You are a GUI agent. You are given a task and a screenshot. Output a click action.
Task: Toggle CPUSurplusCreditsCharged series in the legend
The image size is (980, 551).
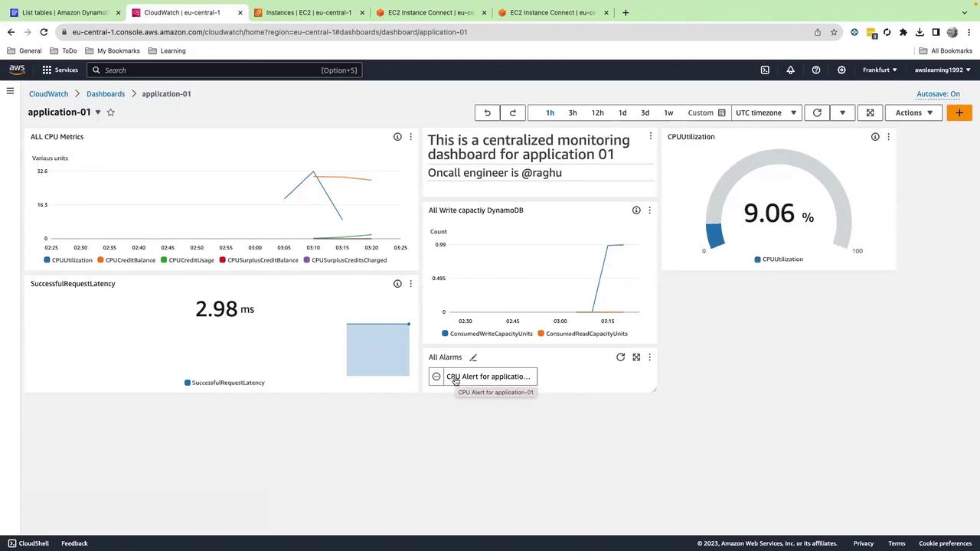pos(345,260)
